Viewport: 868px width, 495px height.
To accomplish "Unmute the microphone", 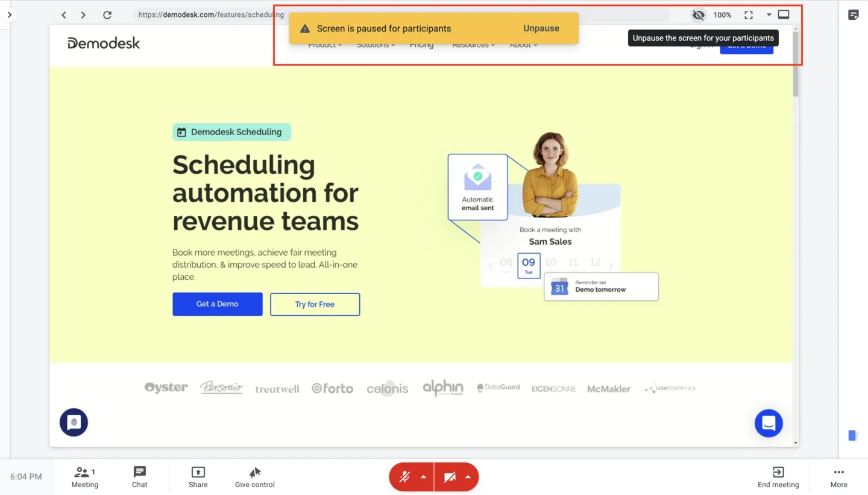I will (404, 478).
